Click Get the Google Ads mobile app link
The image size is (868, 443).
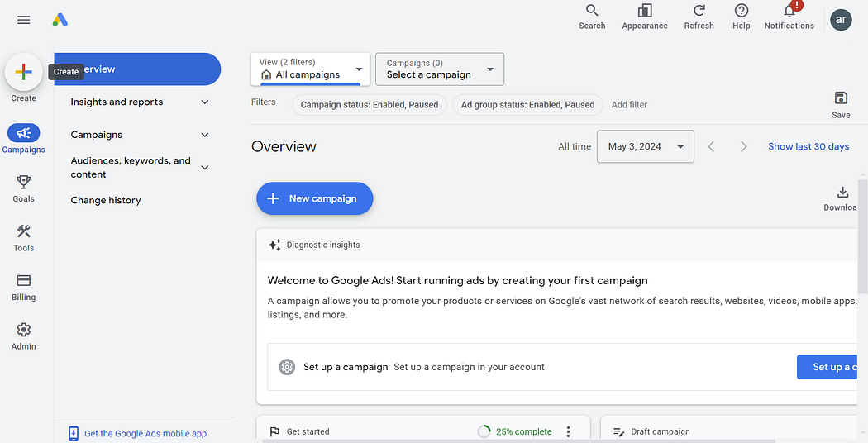[145, 434]
